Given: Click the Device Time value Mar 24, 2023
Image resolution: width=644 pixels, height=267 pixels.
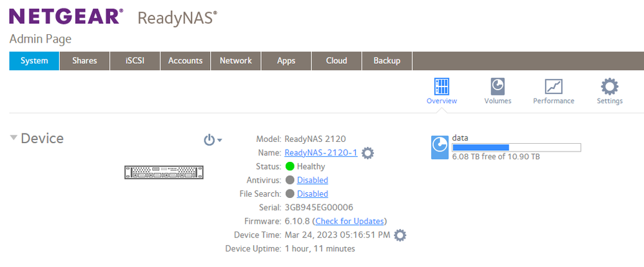Looking at the screenshot, I should pyautogui.click(x=337, y=235).
